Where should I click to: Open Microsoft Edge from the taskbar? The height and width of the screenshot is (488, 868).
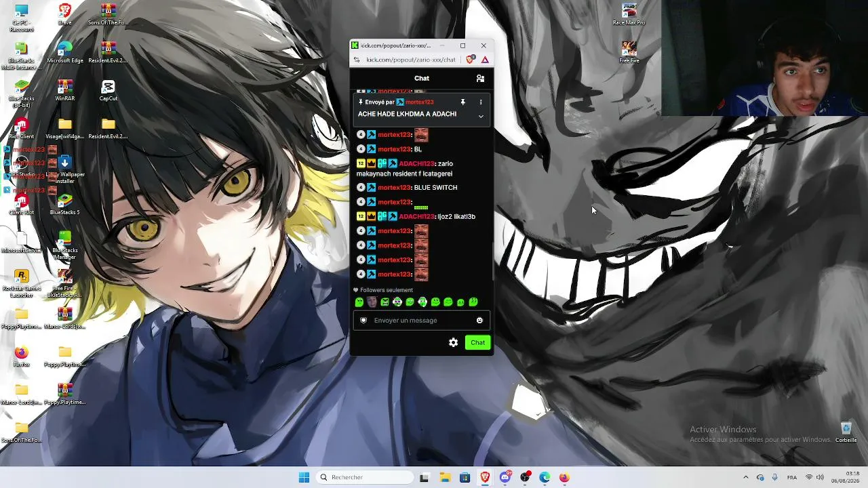point(545,477)
